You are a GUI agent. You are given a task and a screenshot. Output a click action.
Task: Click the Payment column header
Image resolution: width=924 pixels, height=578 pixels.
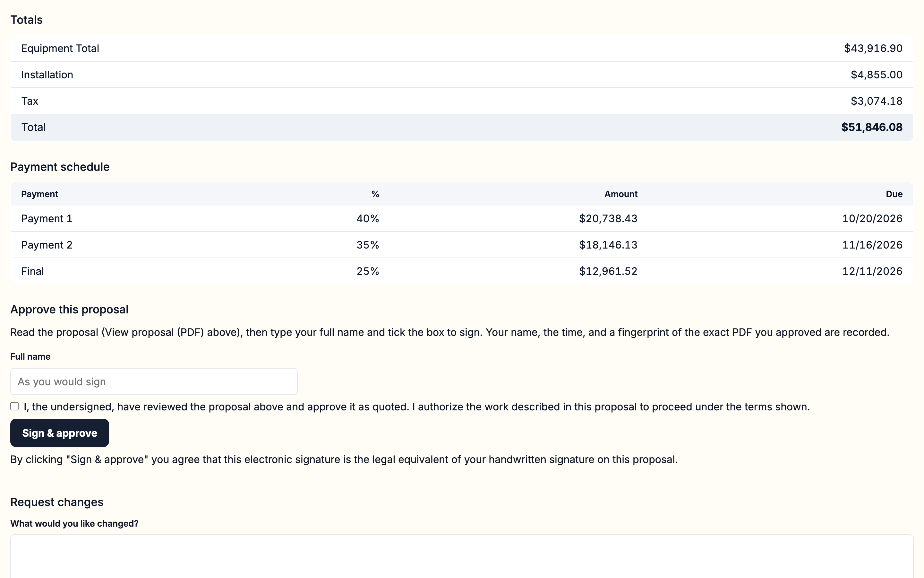pos(39,194)
